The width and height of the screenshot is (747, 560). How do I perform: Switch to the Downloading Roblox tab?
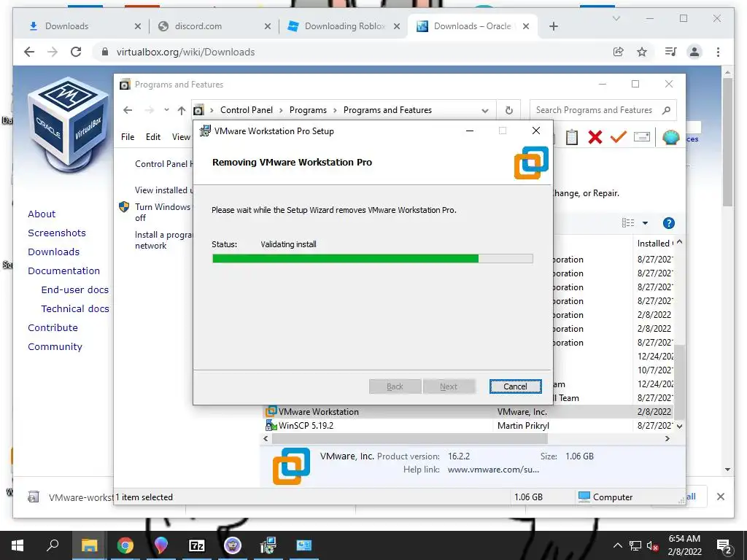coord(343,26)
